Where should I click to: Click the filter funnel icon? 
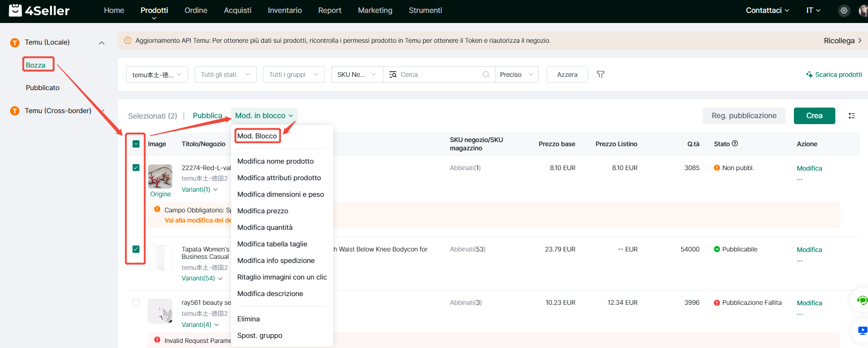[x=601, y=74]
